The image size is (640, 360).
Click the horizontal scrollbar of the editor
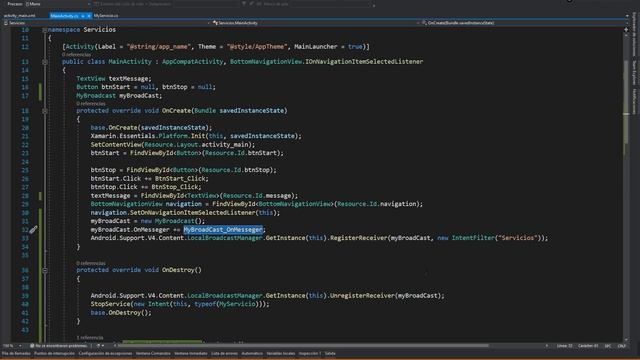coord(304,346)
